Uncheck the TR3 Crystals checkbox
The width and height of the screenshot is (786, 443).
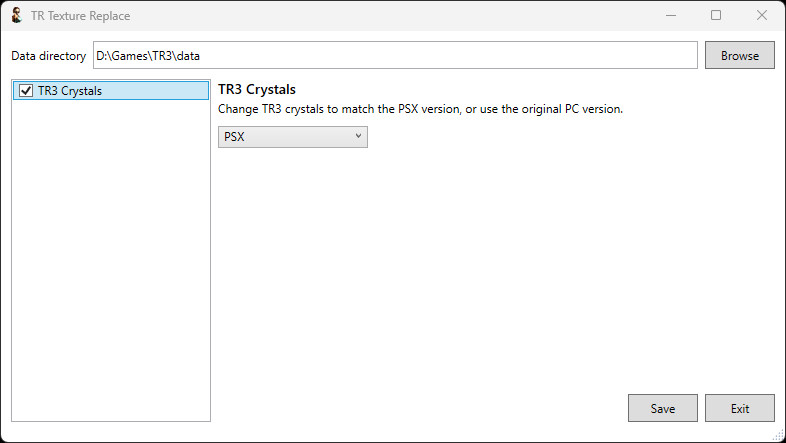[x=26, y=91]
